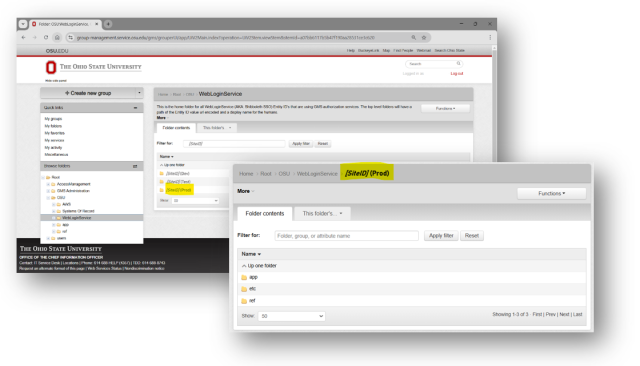
Task: Open the browser three-dot menu
Action: pos(490,38)
